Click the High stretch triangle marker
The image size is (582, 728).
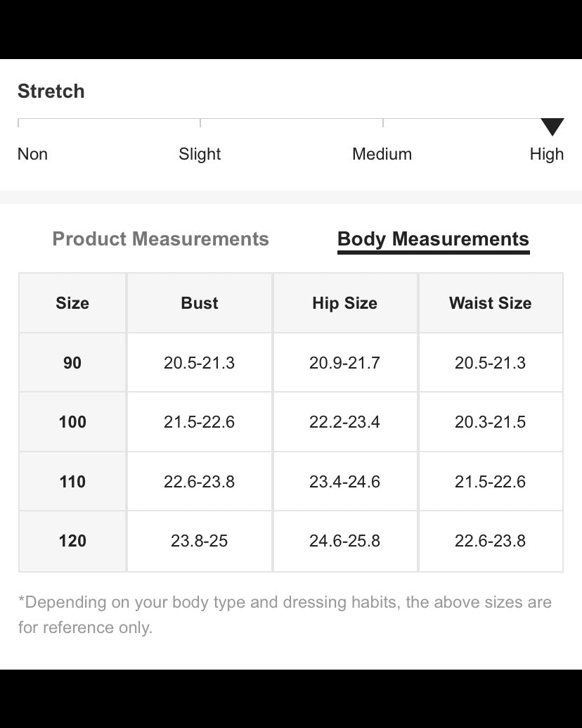552,127
